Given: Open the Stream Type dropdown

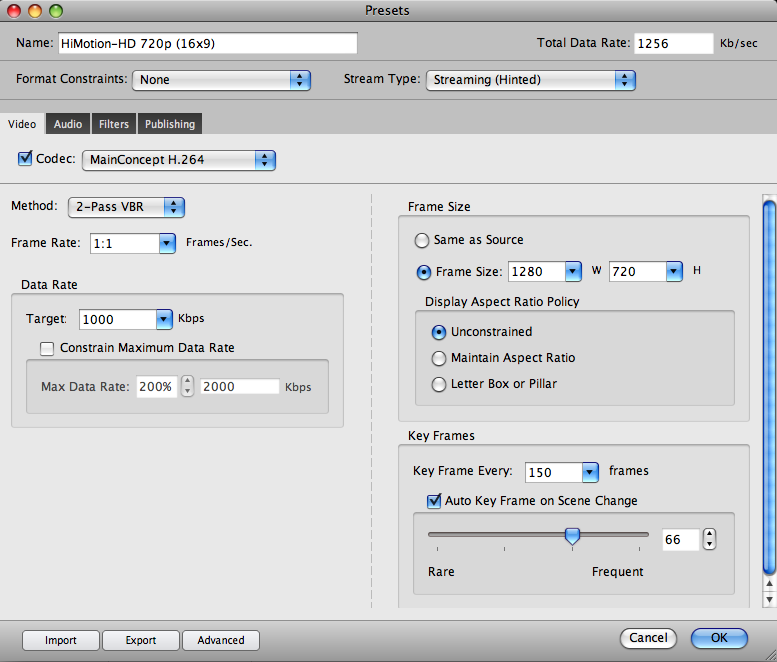Looking at the screenshot, I should coord(531,80).
